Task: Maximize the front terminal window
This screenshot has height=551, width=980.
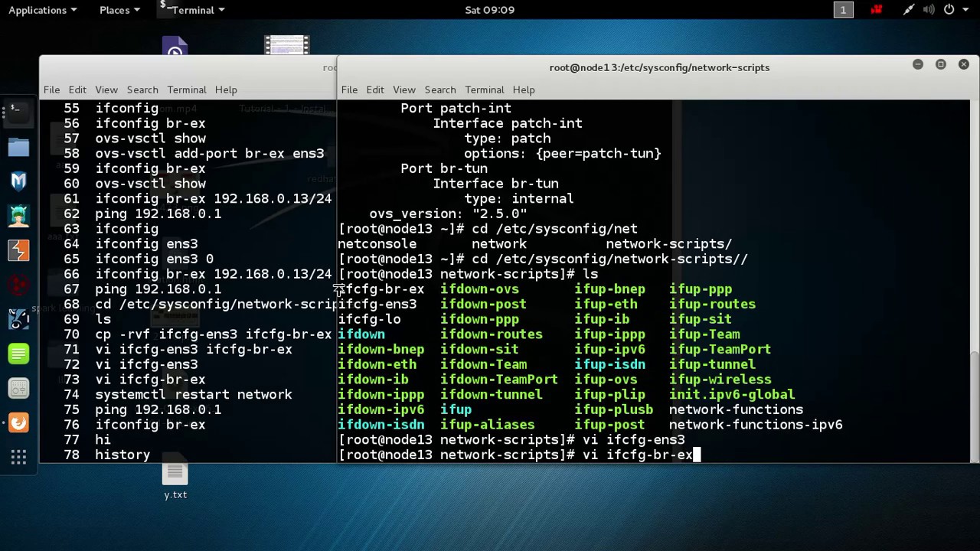Action: tap(941, 64)
